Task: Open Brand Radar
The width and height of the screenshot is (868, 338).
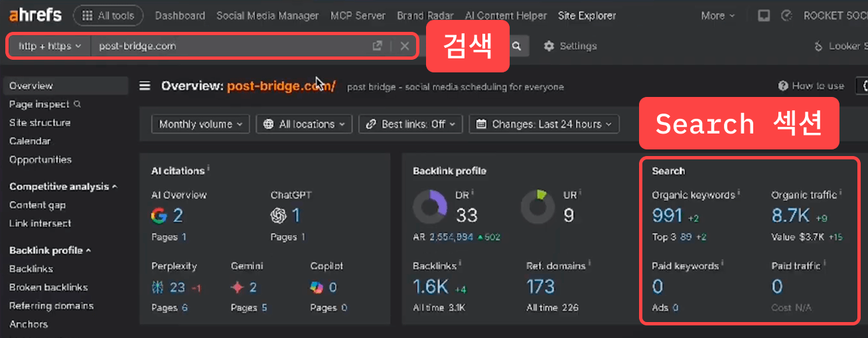Action: point(425,15)
